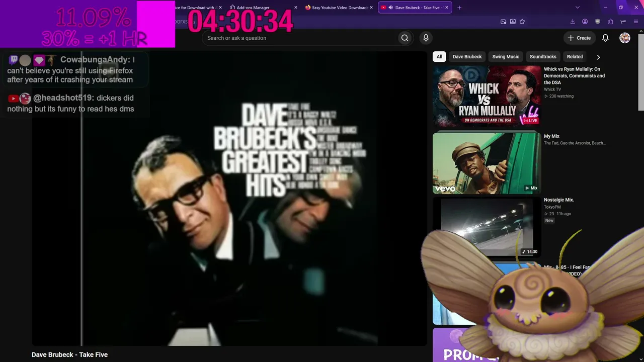Visit the TokyoPM channel link
Image resolution: width=644 pixels, height=362 pixels.
click(x=552, y=207)
